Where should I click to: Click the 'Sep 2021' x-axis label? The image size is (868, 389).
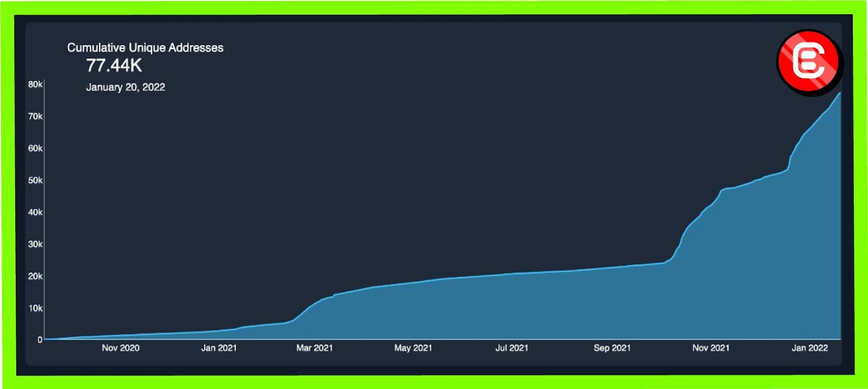(612, 348)
